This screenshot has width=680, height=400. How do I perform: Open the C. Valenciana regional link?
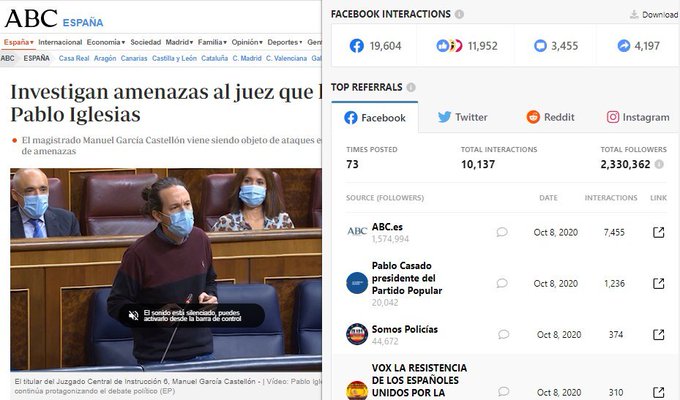[286, 58]
